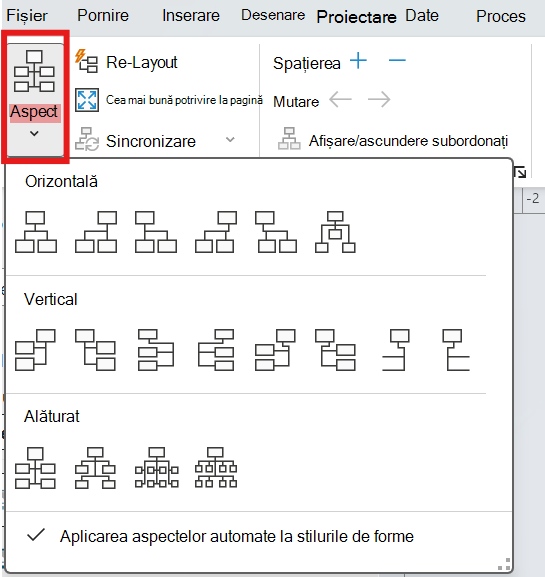Select the third Vertical layout option
Image resolution: width=545 pixels, height=577 pixels.
click(156, 350)
